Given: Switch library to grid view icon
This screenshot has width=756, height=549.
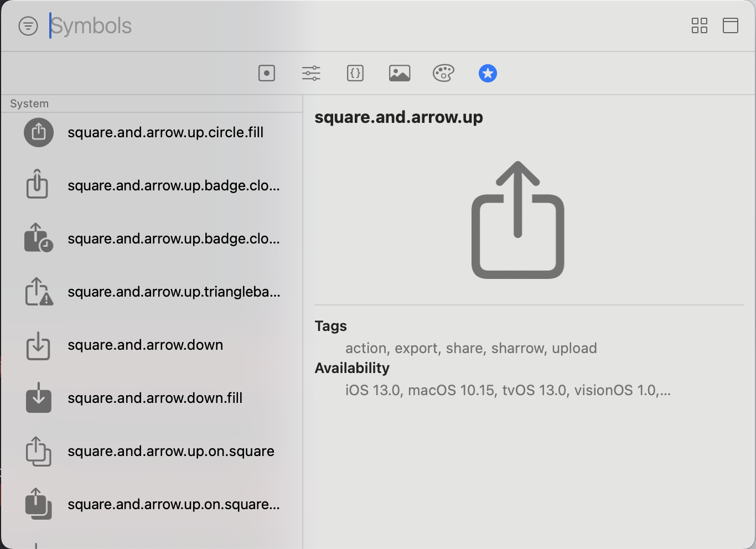Looking at the screenshot, I should coord(700,25).
